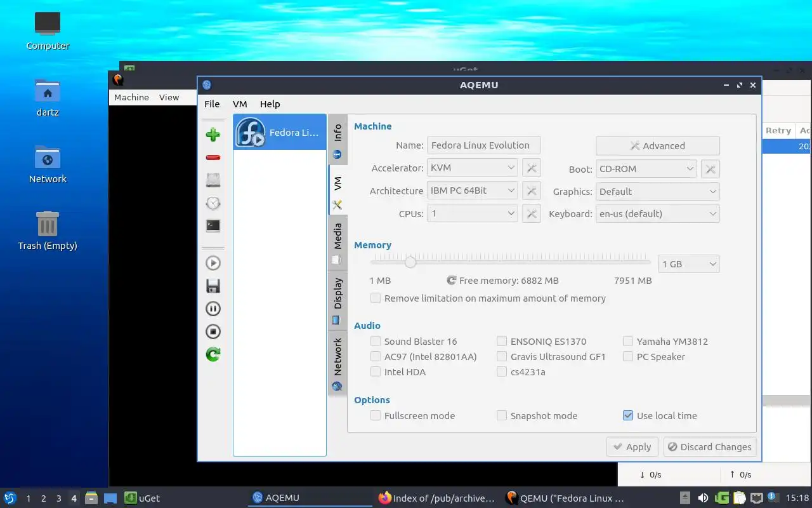Screen dimensions: 812x508
Task: Open the VM menu in AQEMU
Action: coord(240,104)
